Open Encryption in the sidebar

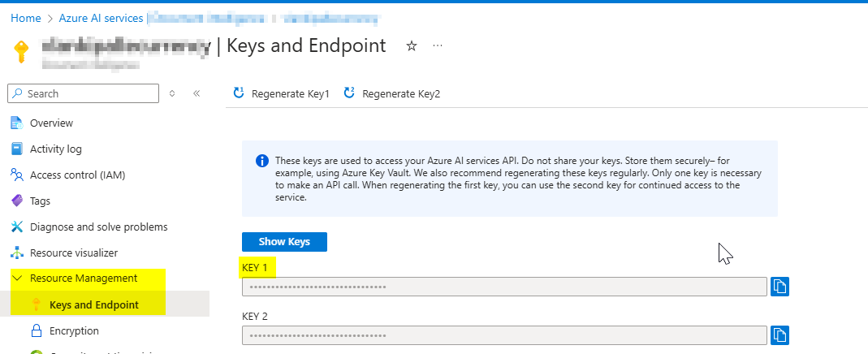tap(74, 330)
